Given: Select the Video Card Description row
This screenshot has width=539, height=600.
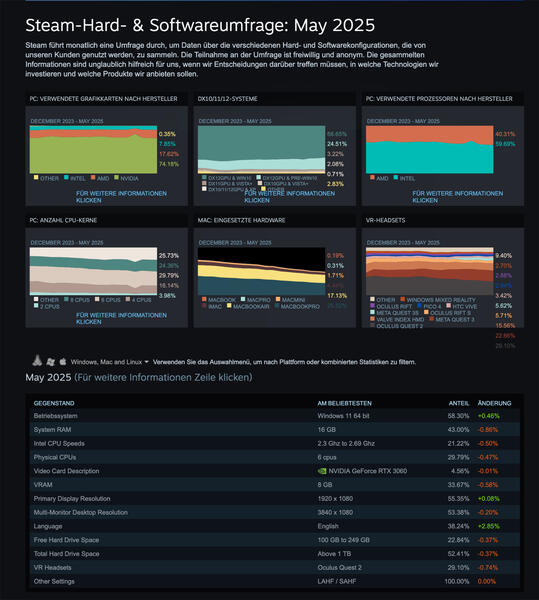Looking at the screenshot, I should 275,471.
